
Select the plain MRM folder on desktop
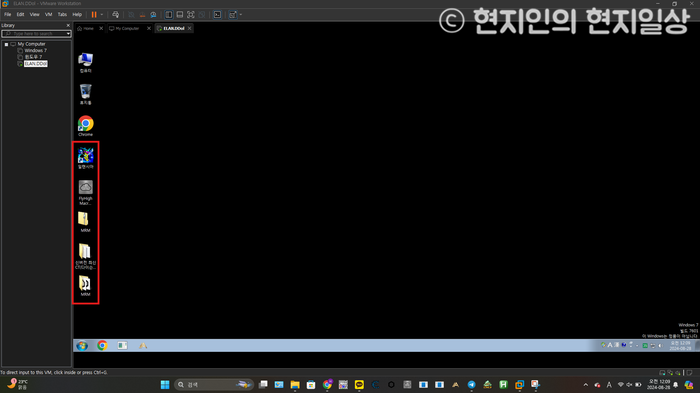[x=85, y=222]
